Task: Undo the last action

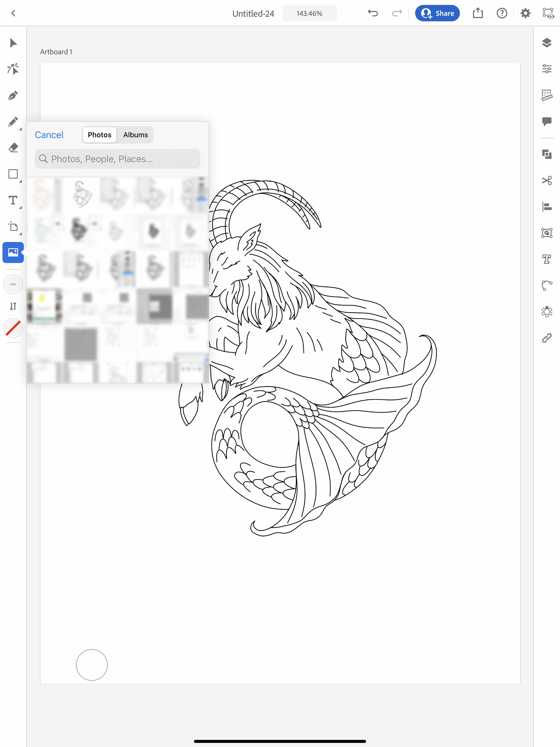Action: coord(373,13)
